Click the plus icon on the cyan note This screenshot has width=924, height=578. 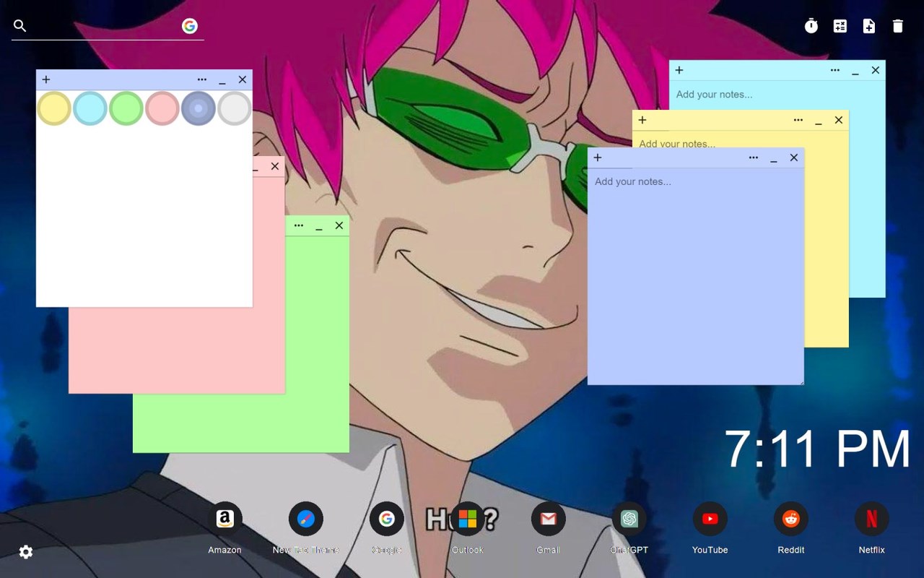(x=679, y=70)
